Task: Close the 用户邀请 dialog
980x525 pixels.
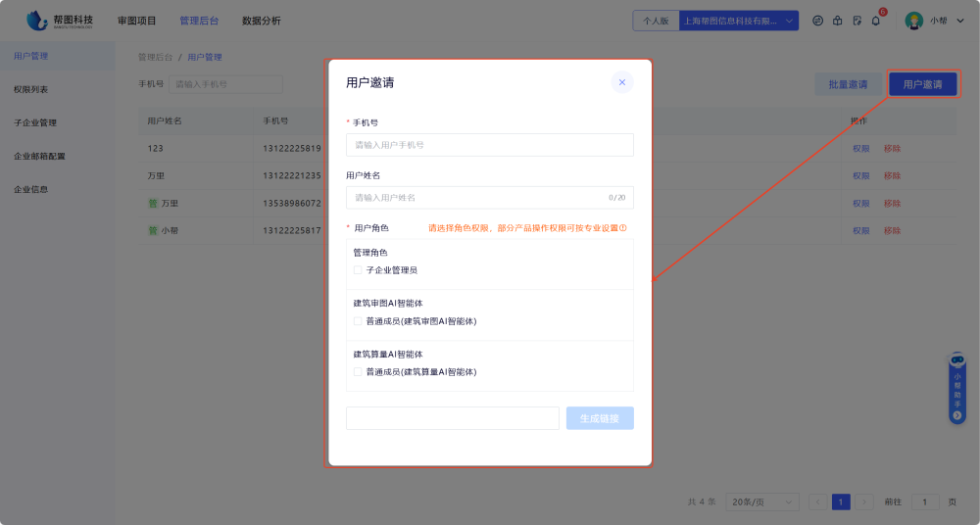Action: point(621,82)
